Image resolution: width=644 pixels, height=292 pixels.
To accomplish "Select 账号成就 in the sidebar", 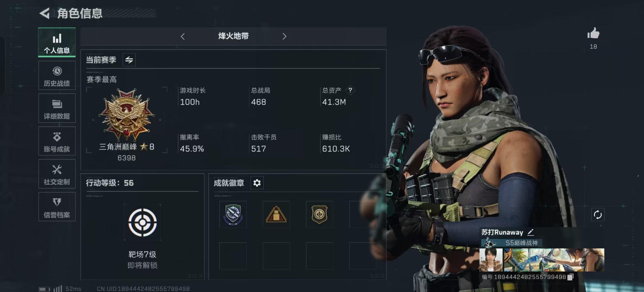I will point(57,141).
